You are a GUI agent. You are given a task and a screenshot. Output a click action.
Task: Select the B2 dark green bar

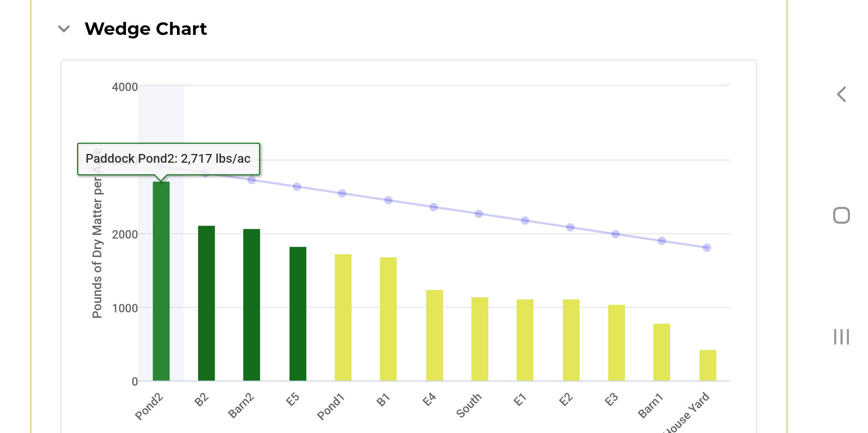(206, 303)
